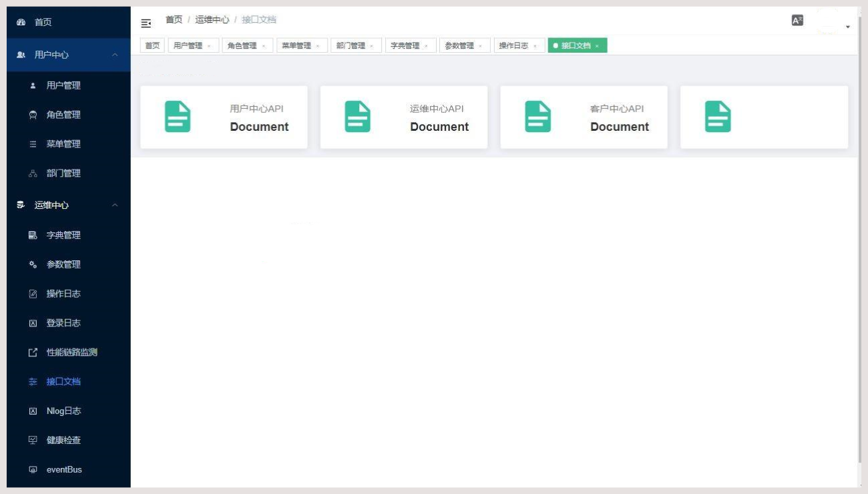868x494 pixels.
Task: Click the language switch icon
Action: (x=797, y=20)
